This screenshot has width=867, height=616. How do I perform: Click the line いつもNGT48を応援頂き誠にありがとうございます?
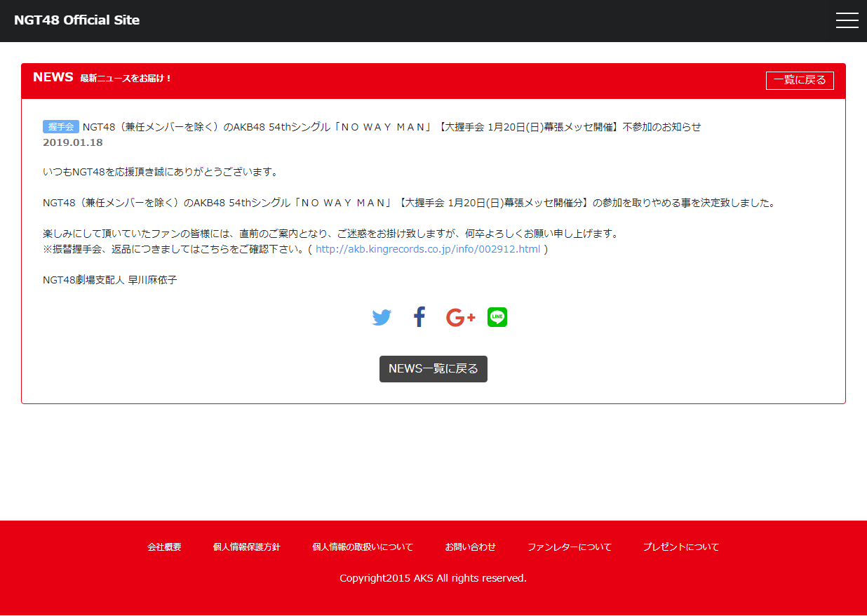point(161,172)
